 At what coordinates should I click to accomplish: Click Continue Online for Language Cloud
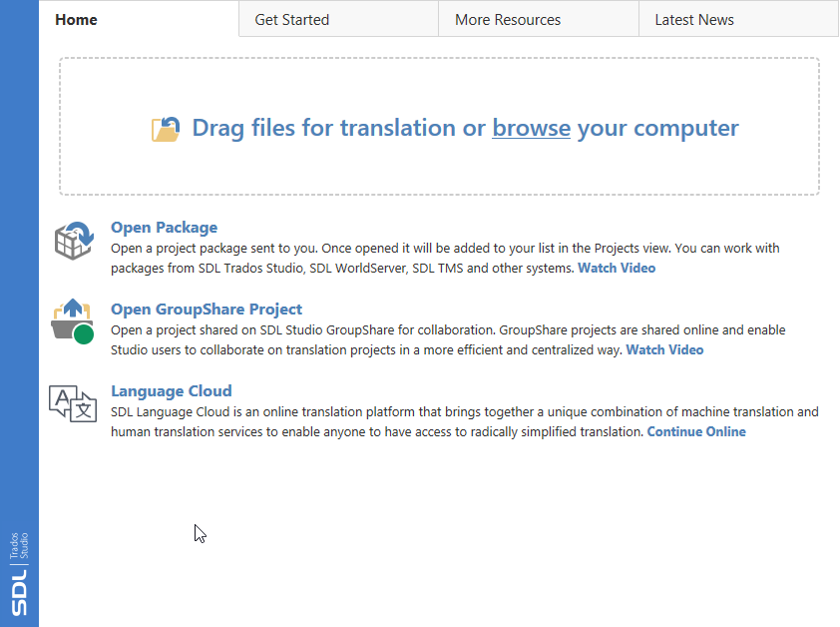696,432
